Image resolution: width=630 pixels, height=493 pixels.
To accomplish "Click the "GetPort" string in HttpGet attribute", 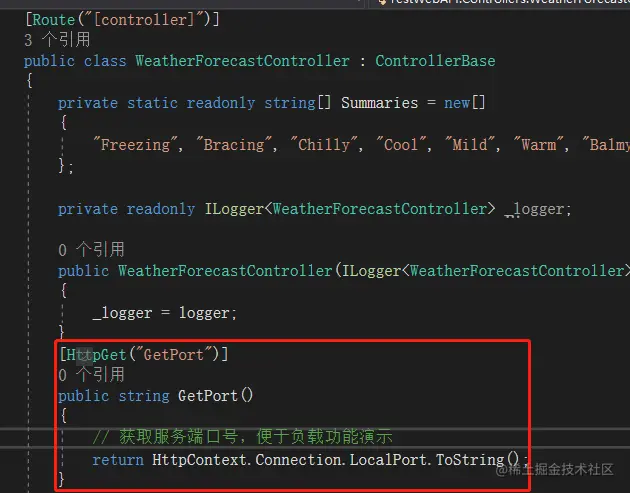I will tap(174, 355).
